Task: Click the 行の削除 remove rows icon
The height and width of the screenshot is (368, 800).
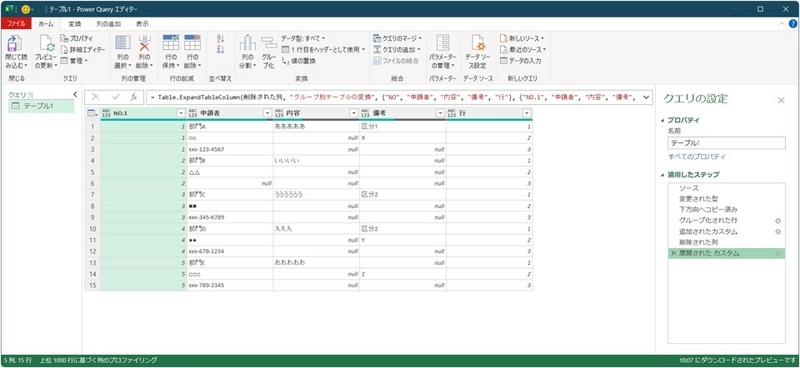Action: tap(192, 43)
